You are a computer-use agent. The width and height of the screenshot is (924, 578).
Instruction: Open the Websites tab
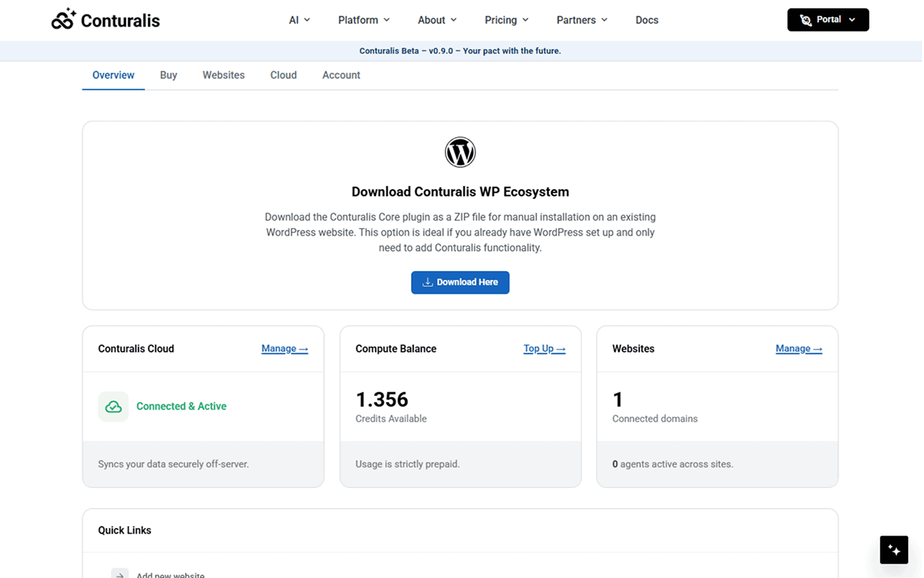[223, 75]
